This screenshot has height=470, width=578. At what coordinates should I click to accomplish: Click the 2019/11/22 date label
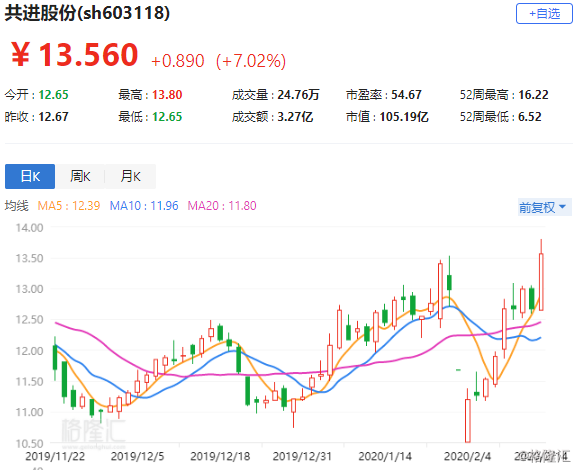(x=55, y=456)
